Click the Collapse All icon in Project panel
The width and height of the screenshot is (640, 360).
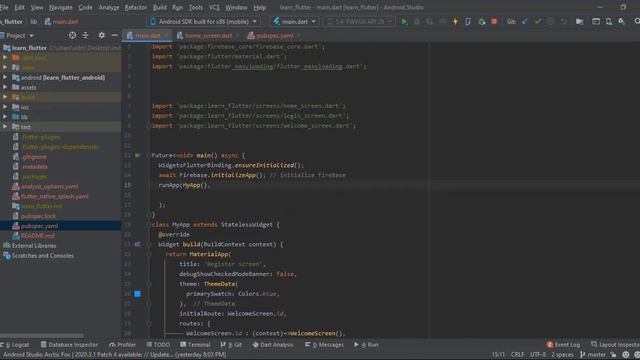click(x=85, y=36)
